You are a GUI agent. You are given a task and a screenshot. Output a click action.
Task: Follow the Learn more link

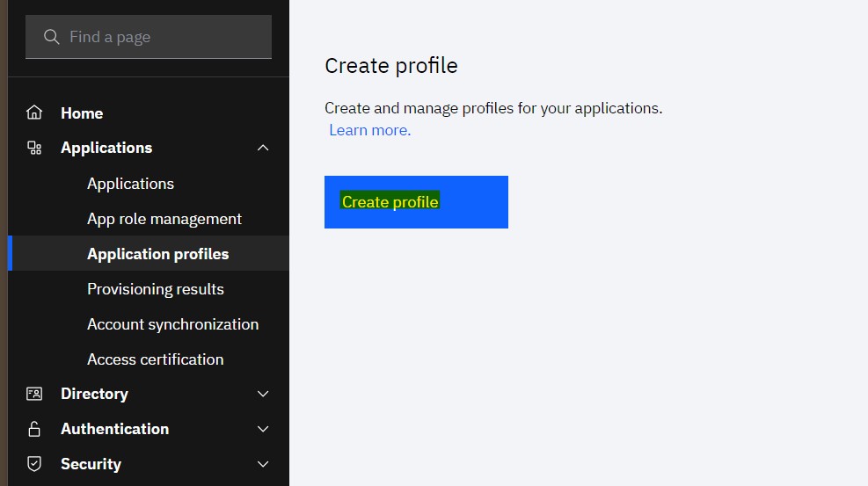click(369, 130)
